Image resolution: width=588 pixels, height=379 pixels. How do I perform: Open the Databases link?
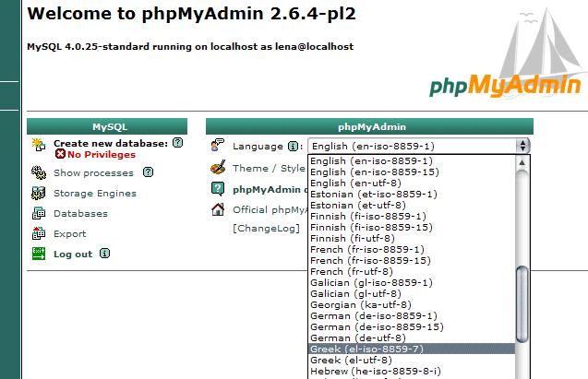[x=80, y=213]
